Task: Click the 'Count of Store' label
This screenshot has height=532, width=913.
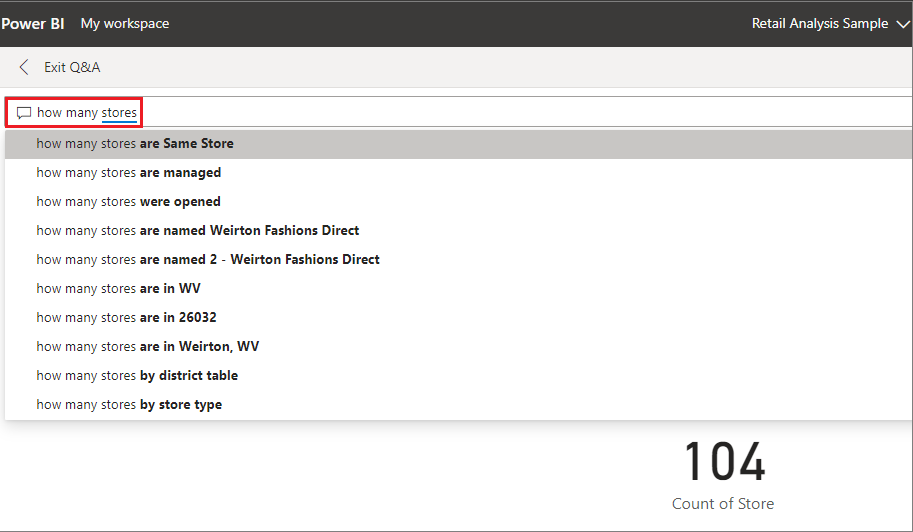Action: [723, 504]
